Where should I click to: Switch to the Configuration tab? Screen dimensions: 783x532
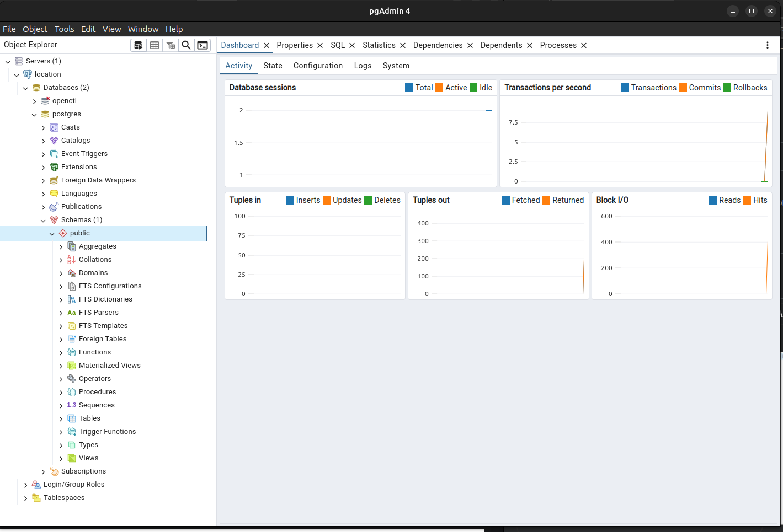pos(318,66)
